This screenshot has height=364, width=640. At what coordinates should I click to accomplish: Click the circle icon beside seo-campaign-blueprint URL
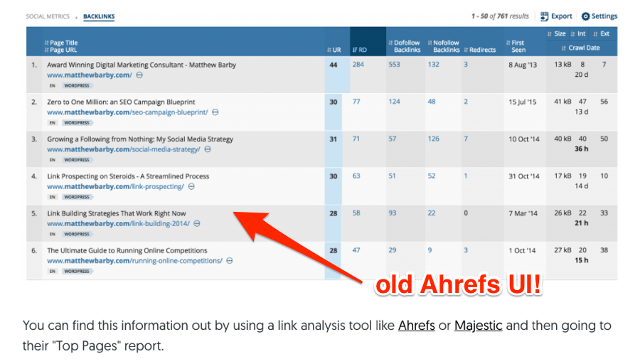point(215,112)
